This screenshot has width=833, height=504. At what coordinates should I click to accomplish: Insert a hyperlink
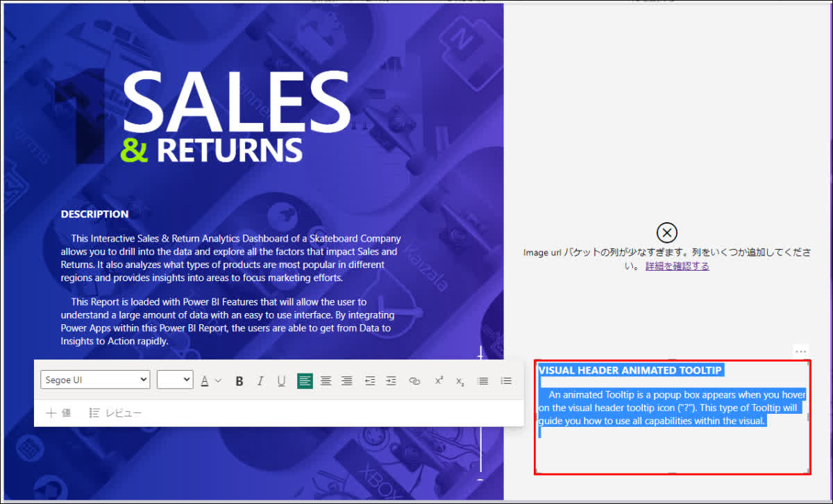[414, 380]
